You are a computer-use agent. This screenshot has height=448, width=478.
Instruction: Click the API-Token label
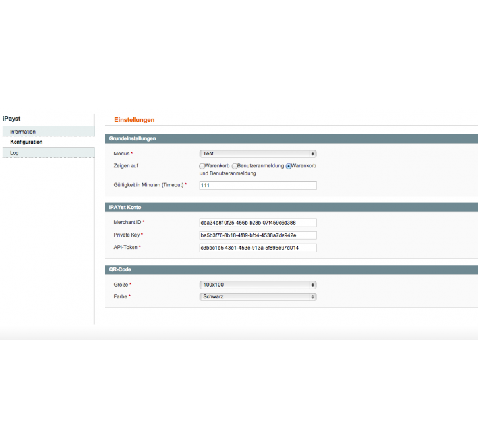[125, 247]
